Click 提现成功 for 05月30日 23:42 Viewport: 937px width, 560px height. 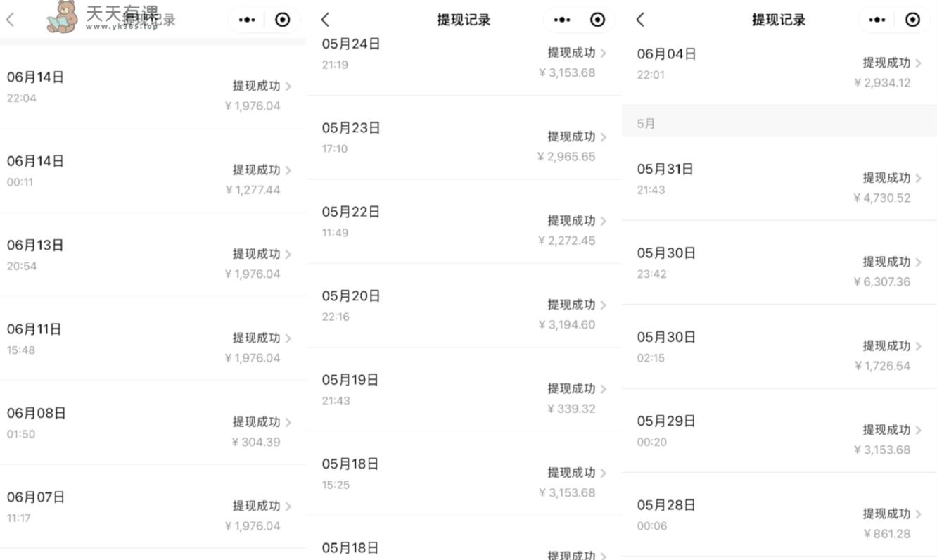[x=886, y=262]
